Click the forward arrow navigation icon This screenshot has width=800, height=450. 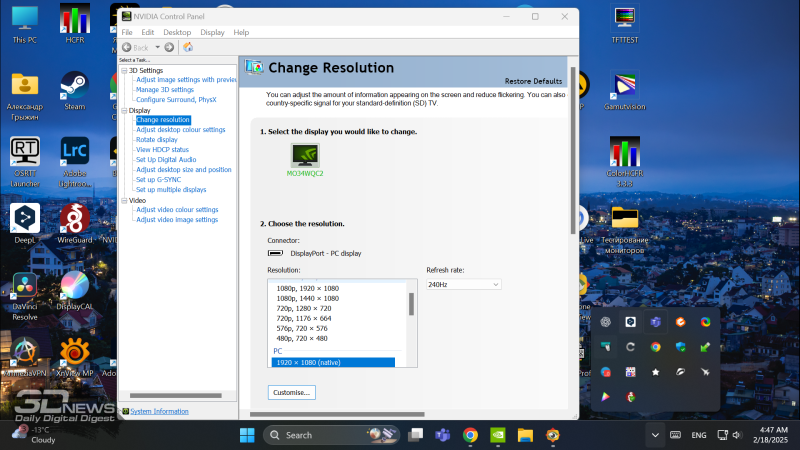tap(169, 47)
